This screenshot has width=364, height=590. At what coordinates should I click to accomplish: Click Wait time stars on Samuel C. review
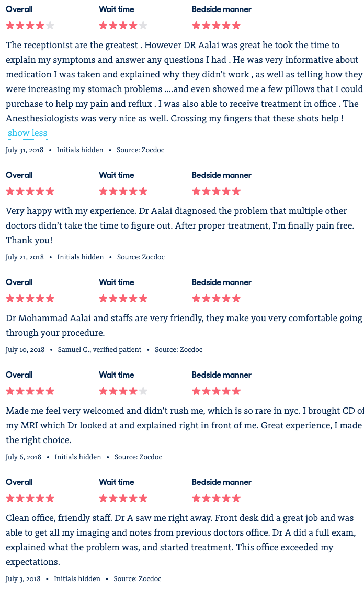coord(123,299)
